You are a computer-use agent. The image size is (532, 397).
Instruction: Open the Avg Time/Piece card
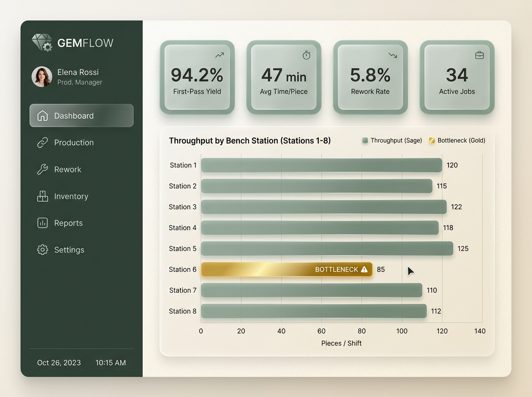(x=284, y=77)
